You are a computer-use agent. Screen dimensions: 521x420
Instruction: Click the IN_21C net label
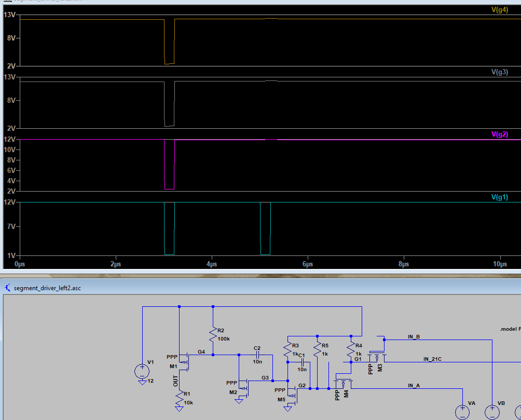(432, 359)
